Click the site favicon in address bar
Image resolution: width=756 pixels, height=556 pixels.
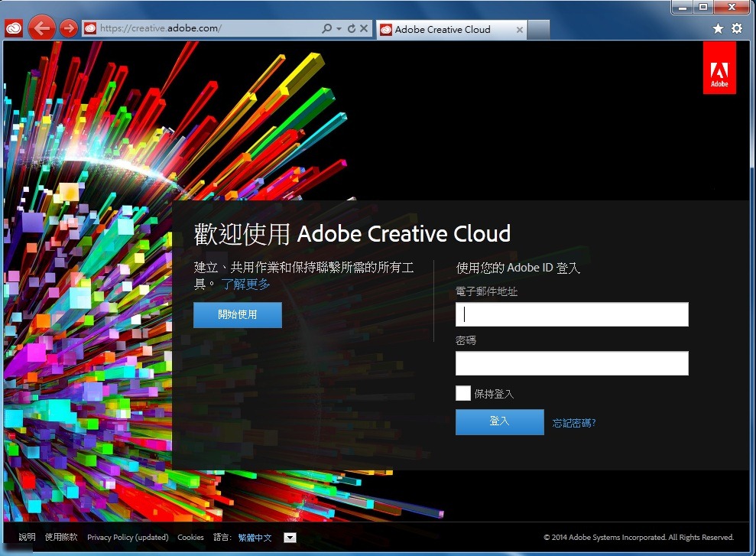pos(90,28)
